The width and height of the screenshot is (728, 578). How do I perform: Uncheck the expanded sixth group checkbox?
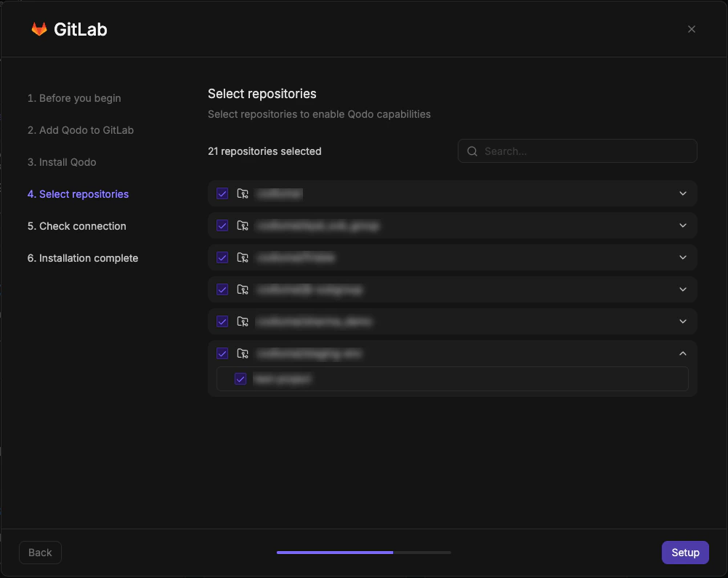222,353
